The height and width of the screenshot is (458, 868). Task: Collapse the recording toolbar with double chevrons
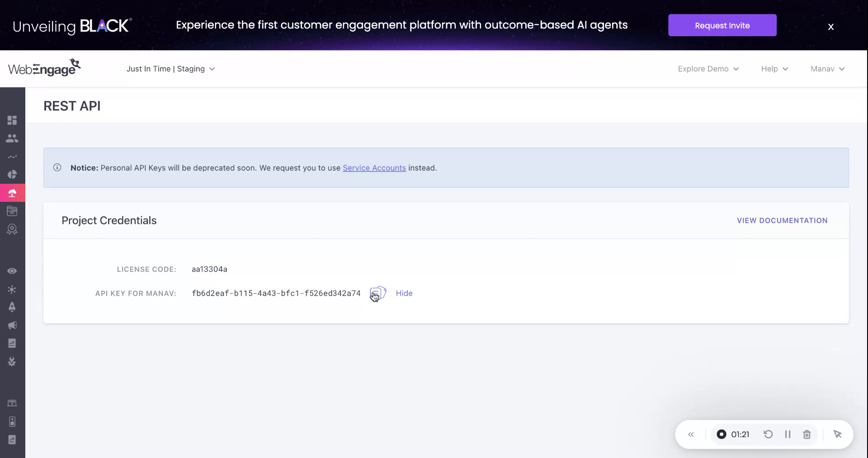[x=691, y=434]
